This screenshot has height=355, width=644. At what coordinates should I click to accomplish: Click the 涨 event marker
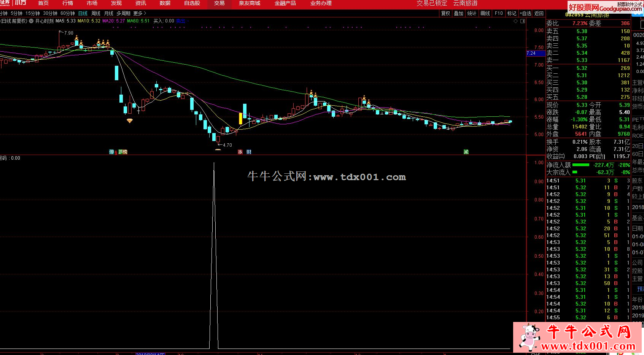pyautogui.click(x=240, y=152)
